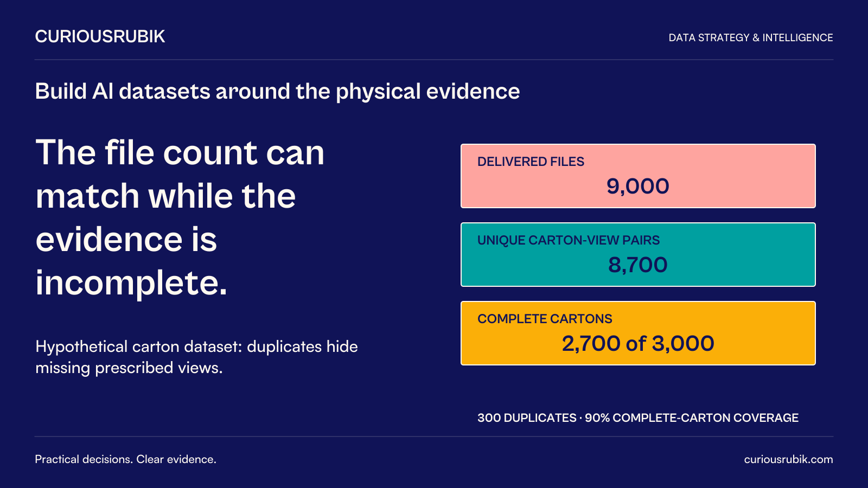Click the 'DELIVERED FILES' label
This screenshot has height=488, width=868.
tap(531, 162)
